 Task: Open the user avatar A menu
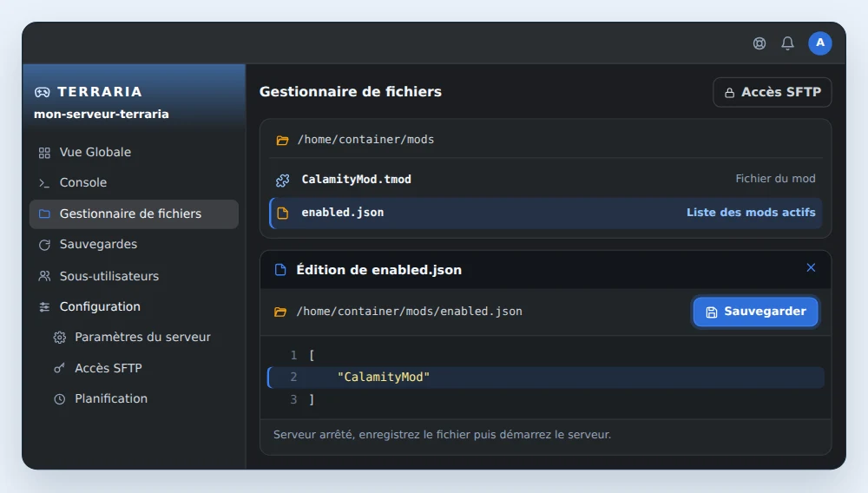pyautogui.click(x=820, y=43)
